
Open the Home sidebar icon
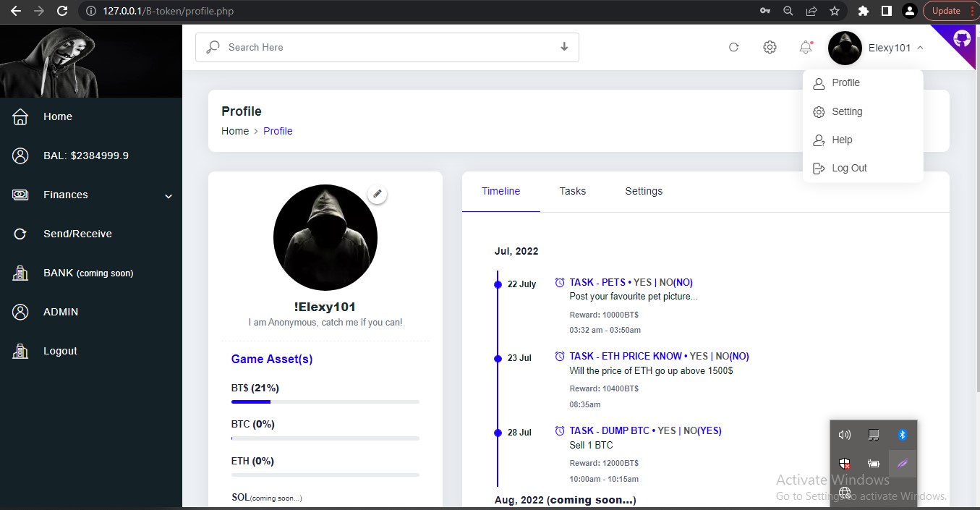[x=20, y=116]
